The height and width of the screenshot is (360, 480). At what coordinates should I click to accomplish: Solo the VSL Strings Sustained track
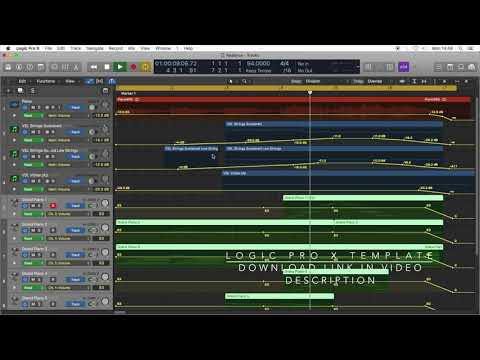click(x=39, y=132)
